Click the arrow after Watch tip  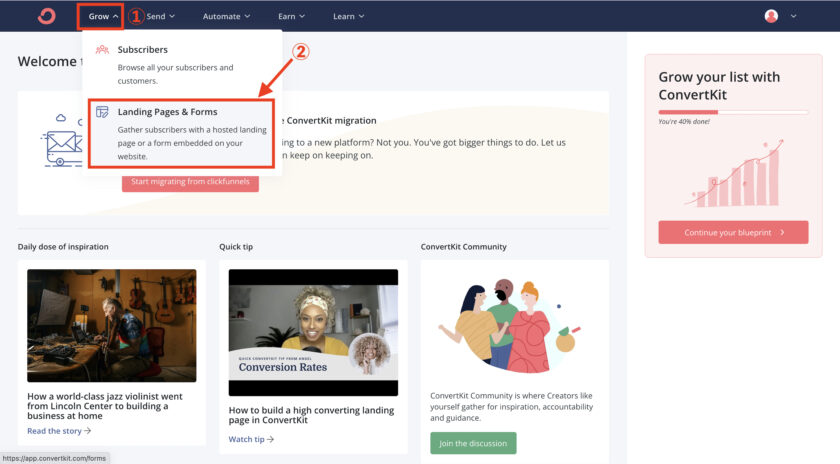(271, 439)
